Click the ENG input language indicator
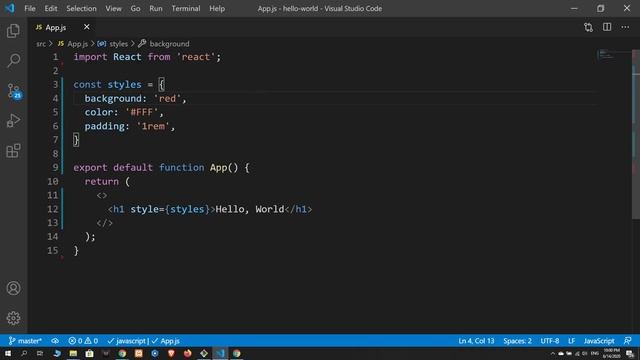The image size is (640, 360). click(x=595, y=353)
